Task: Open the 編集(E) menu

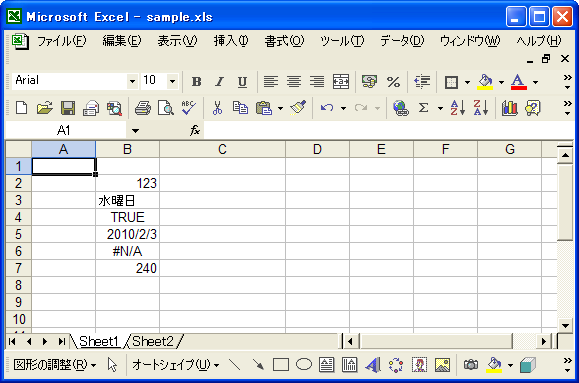Action: coord(122,41)
